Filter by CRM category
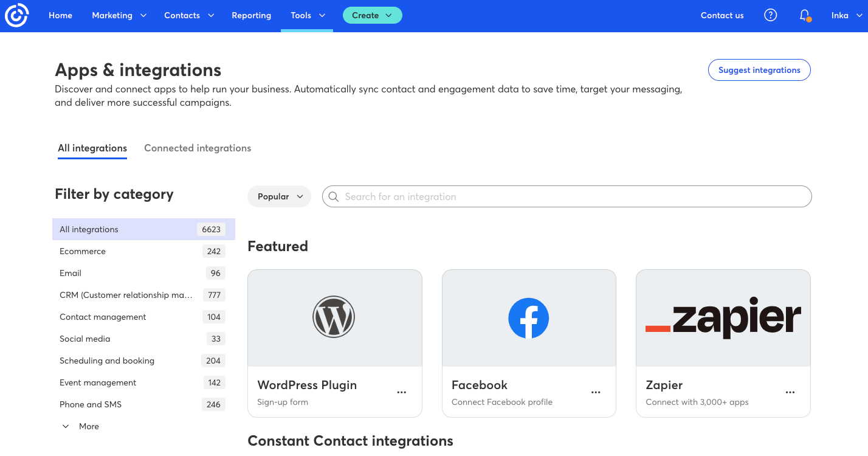 pos(143,295)
